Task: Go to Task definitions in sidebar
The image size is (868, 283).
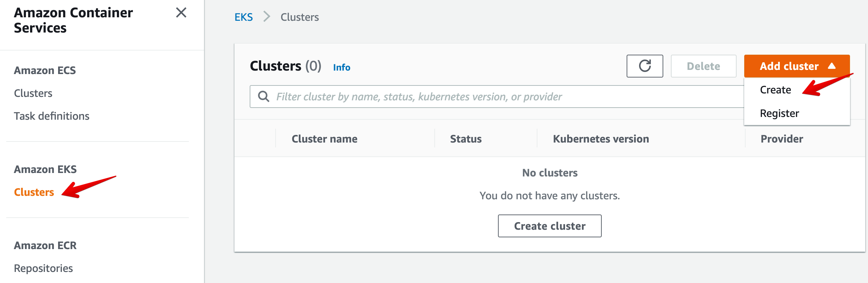Action: coord(52,116)
